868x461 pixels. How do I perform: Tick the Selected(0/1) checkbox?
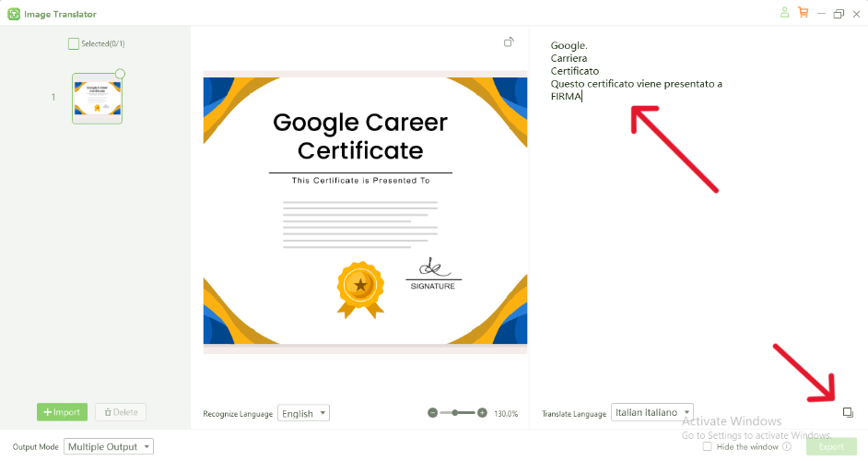(x=74, y=44)
